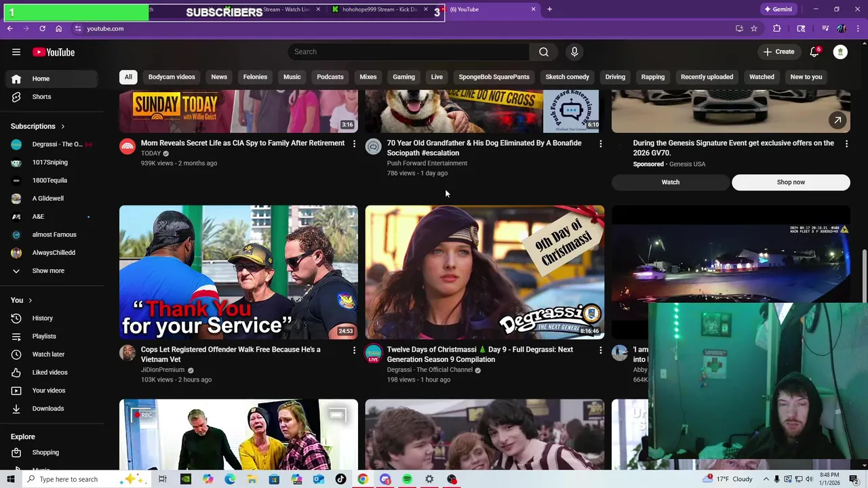Open the notifications bell
Viewport: 868px width, 488px height.
pos(814,52)
